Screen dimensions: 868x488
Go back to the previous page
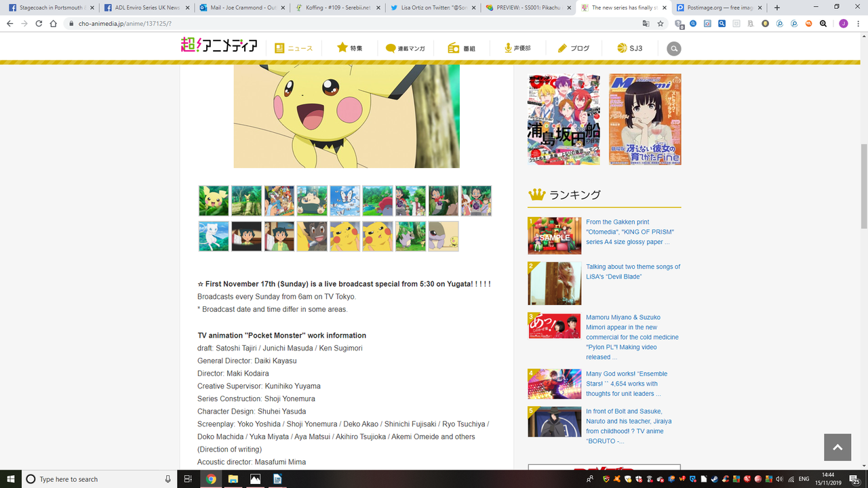tap(9, 23)
